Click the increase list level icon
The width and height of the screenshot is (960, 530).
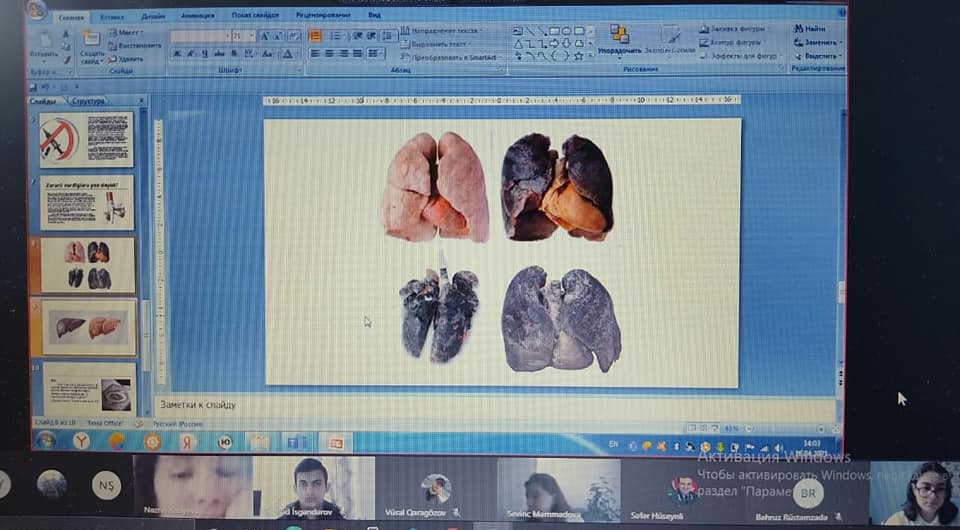(372, 37)
